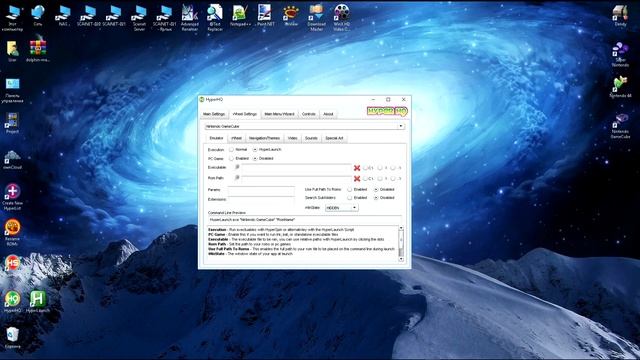This screenshot has width=640, height=360.
Task: Click the Extensions input field
Action: pos(261,199)
